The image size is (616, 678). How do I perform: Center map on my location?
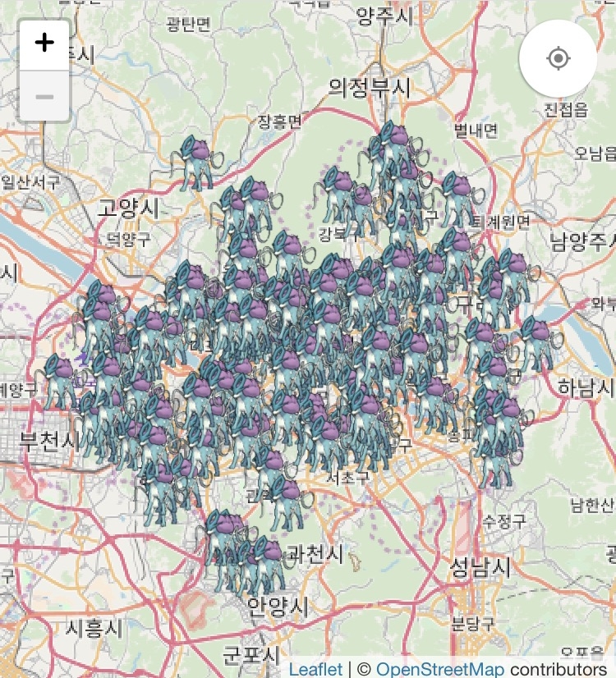558,58
